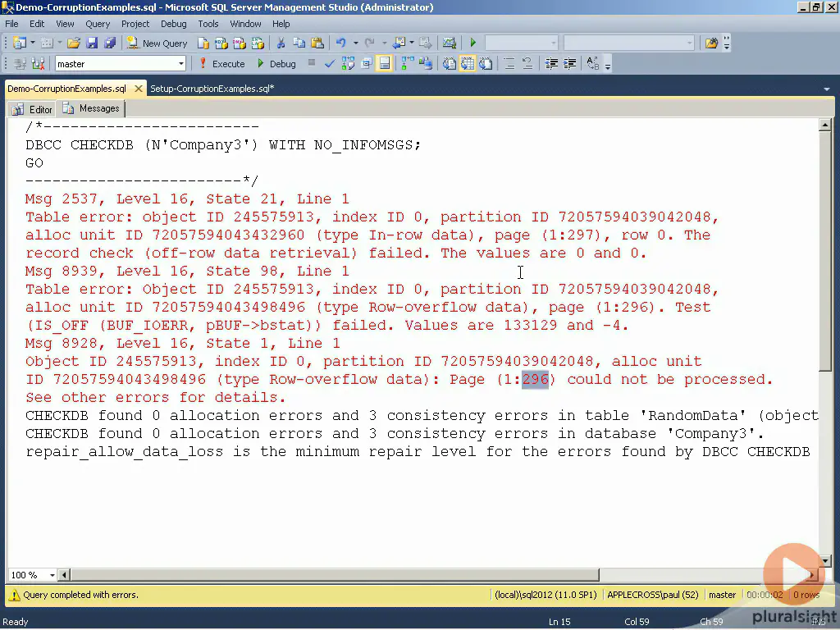
Task: Open the File menu
Action: pyautogui.click(x=11, y=24)
